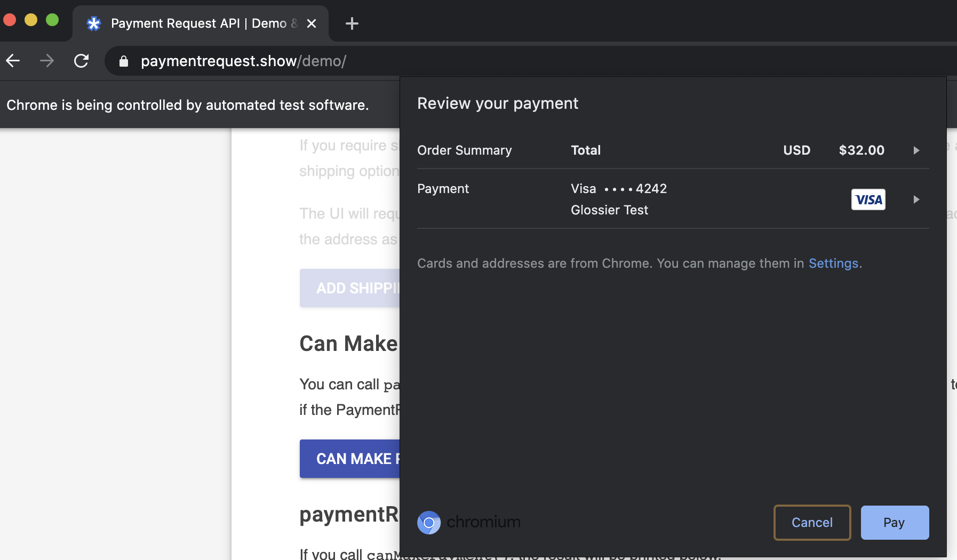The image size is (957, 560).
Task: Cancel the payment review
Action: coord(811,522)
